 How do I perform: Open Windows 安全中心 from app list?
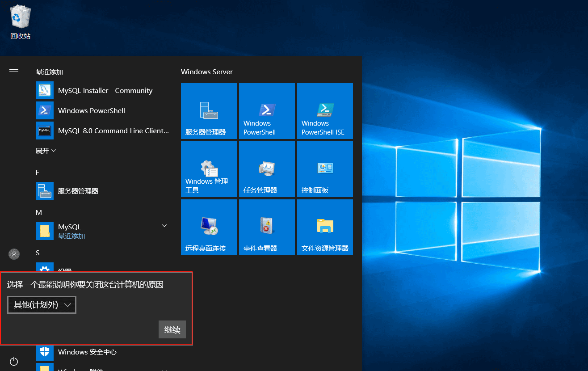[x=87, y=352]
